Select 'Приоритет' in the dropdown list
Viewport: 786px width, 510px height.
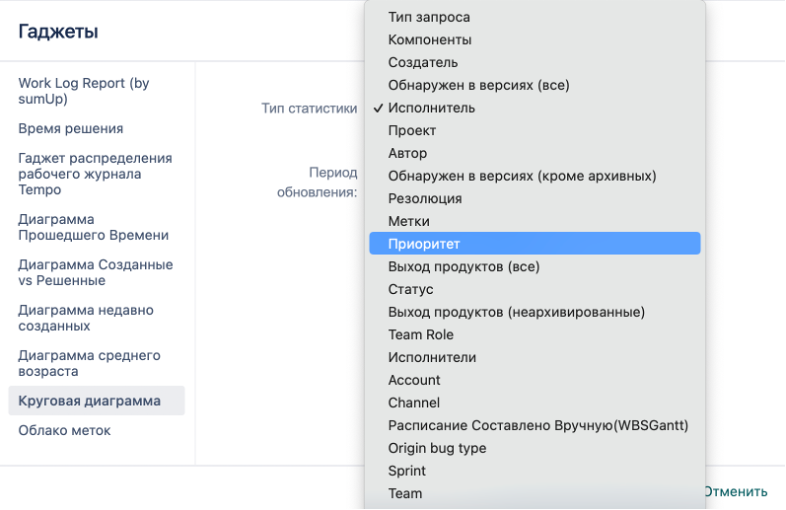(x=424, y=244)
